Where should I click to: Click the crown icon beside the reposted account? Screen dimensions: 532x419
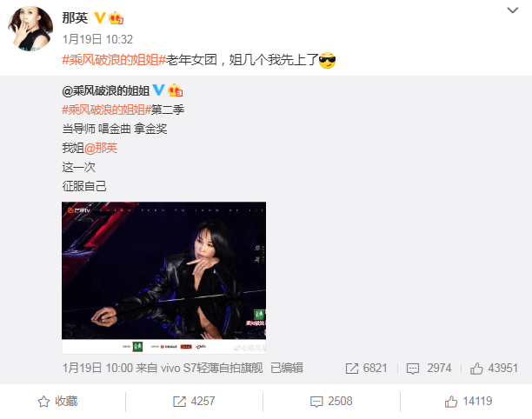click(x=175, y=90)
